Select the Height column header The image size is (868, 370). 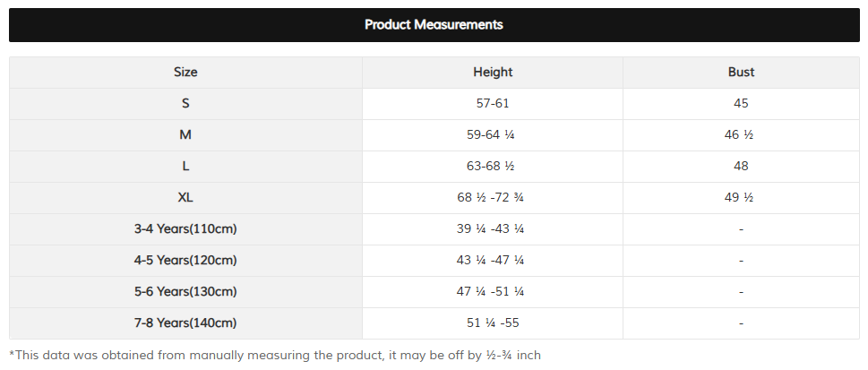[493, 72]
